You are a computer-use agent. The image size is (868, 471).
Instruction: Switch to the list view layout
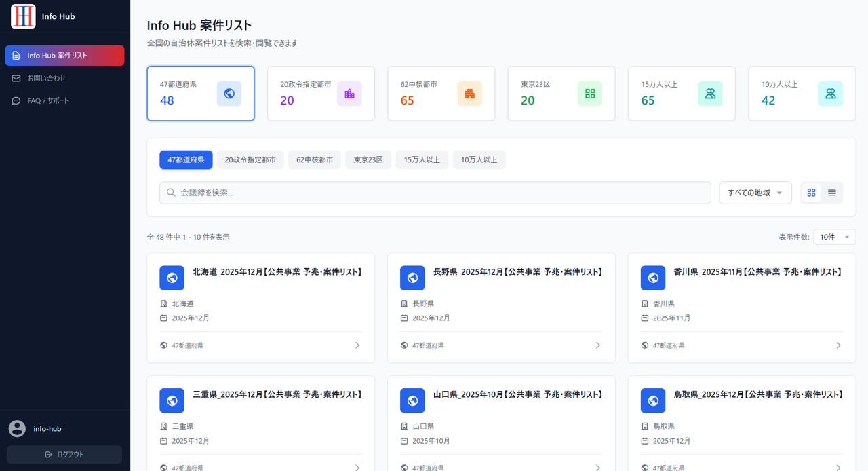(x=832, y=192)
